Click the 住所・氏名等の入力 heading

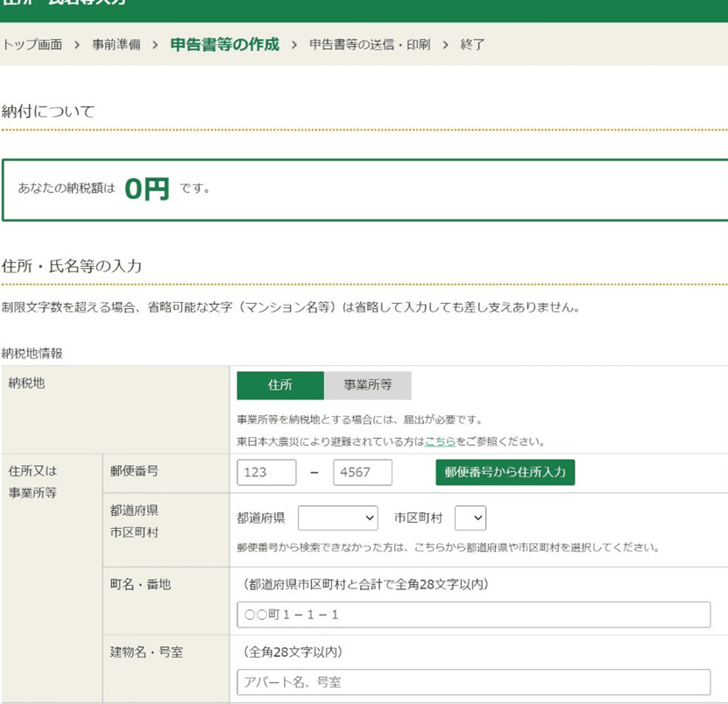point(72,266)
